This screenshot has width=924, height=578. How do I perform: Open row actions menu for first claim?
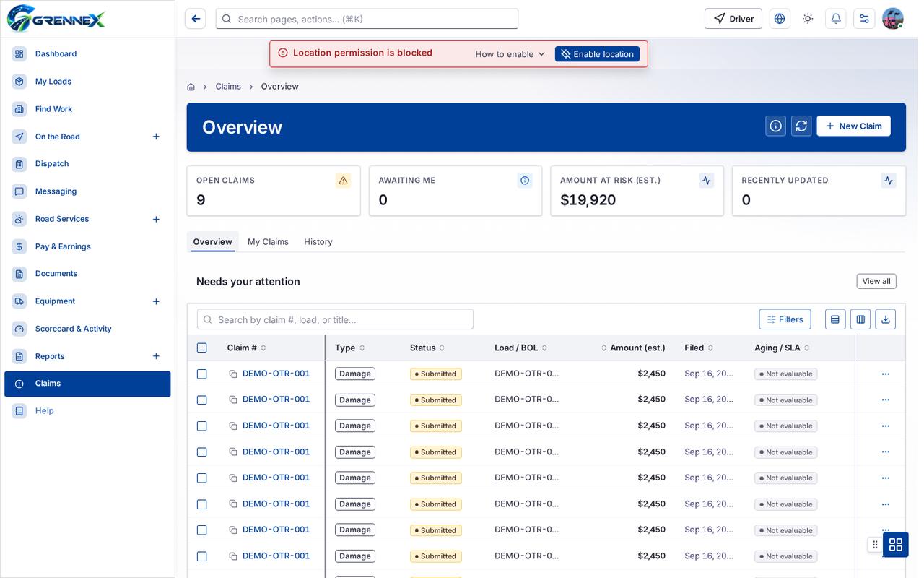[x=886, y=374]
